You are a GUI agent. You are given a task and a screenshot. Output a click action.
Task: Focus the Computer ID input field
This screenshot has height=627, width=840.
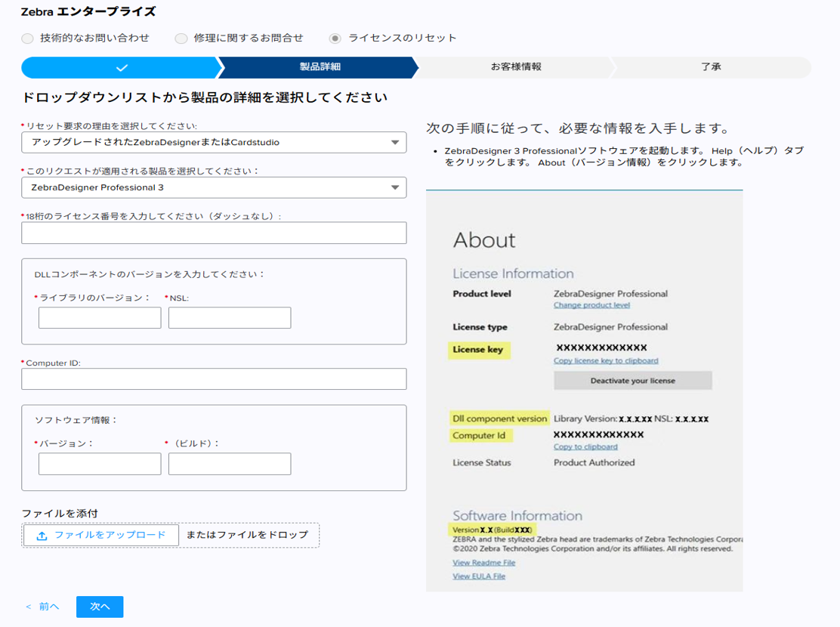point(214,379)
